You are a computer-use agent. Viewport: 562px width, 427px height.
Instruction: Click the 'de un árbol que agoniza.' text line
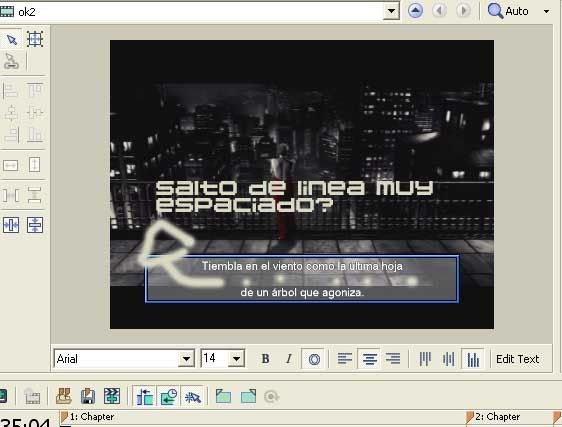pyautogui.click(x=302, y=293)
